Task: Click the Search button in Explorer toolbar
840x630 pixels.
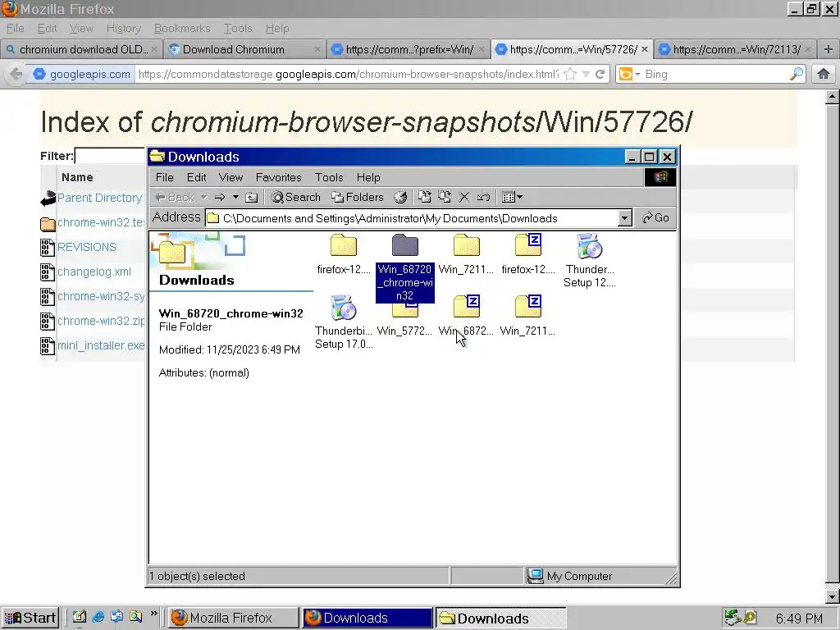Action: pyautogui.click(x=295, y=197)
